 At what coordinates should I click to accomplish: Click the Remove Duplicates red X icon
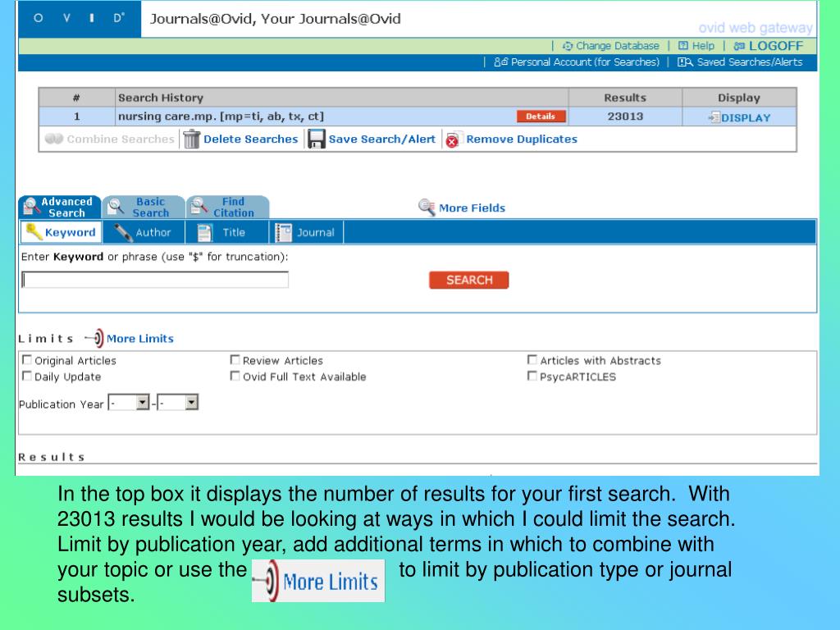[x=452, y=139]
